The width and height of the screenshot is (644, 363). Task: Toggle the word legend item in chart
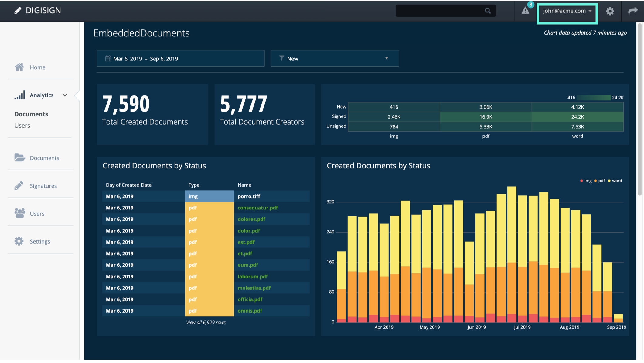[x=615, y=181]
